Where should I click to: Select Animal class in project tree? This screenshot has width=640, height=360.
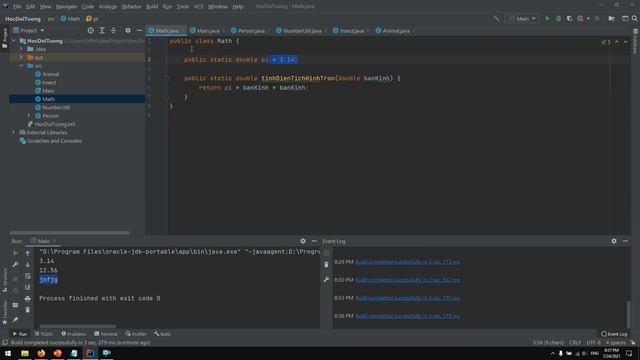coord(51,74)
